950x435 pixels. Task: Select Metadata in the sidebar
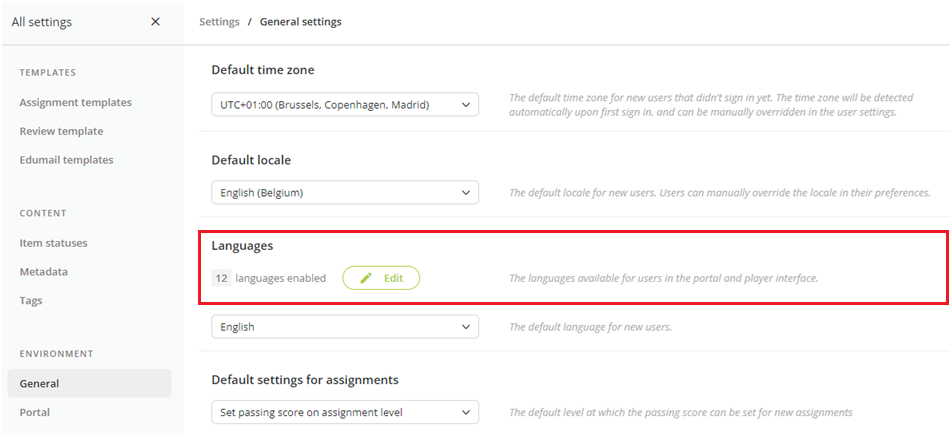click(x=44, y=271)
